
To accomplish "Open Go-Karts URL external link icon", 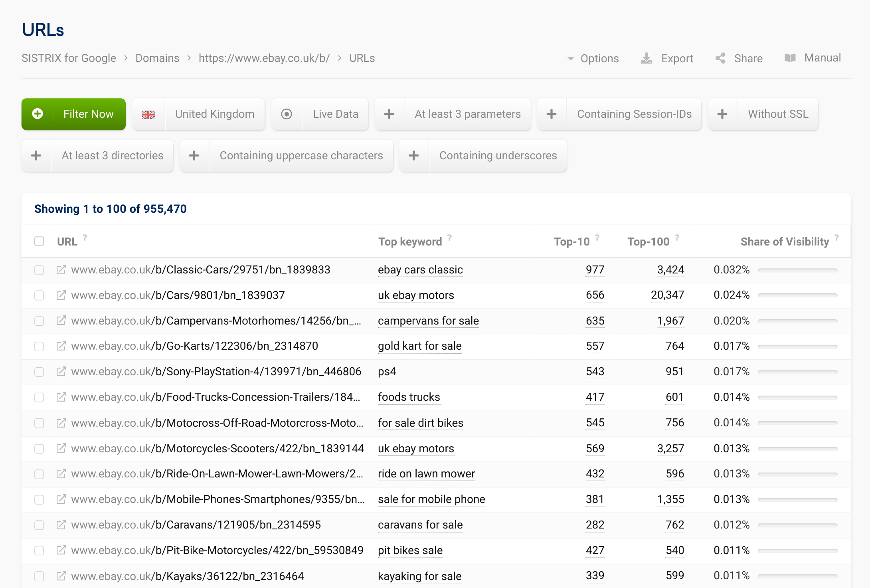I will point(61,346).
